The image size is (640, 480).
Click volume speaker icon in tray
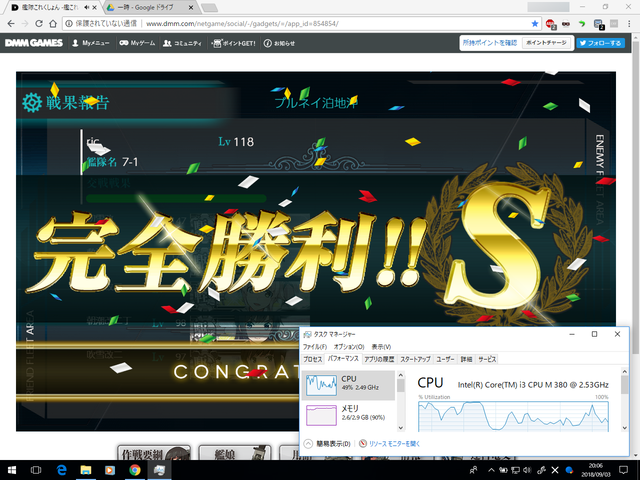click(528, 470)
